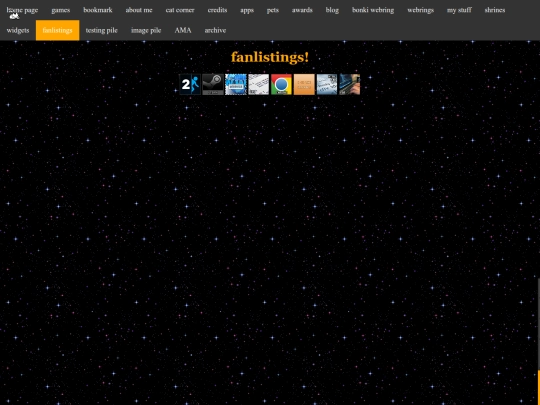Open the testing pile page
This screenshot has height=405, width=540.
[x=102, y=30]
